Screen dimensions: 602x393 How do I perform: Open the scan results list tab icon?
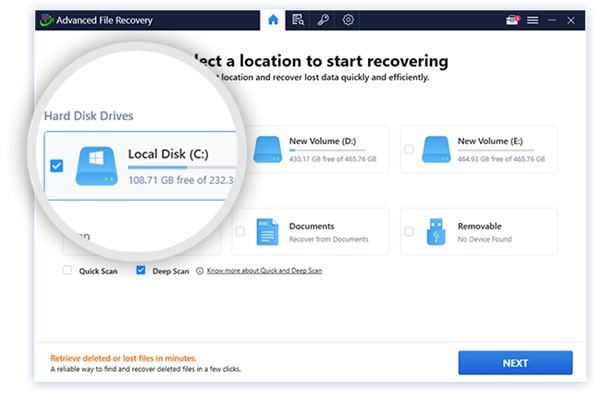tap(298, 20)
